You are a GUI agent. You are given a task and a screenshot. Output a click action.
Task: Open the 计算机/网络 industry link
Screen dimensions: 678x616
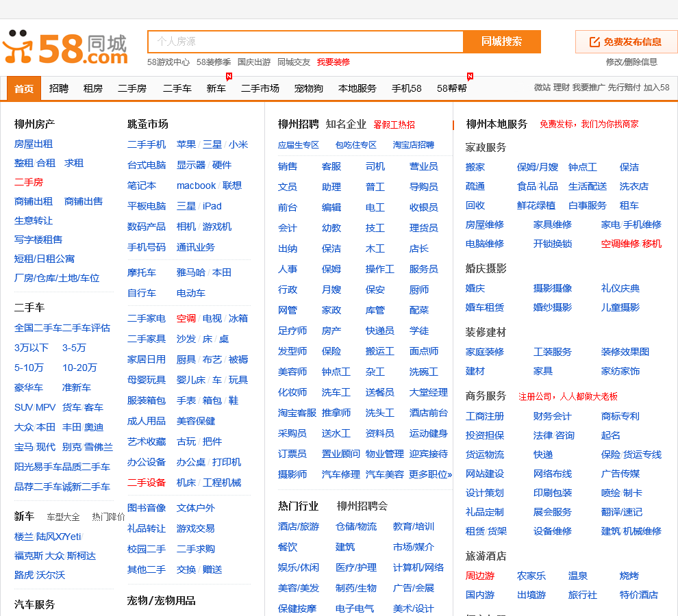pyautogui.click(x=418, y=567)
